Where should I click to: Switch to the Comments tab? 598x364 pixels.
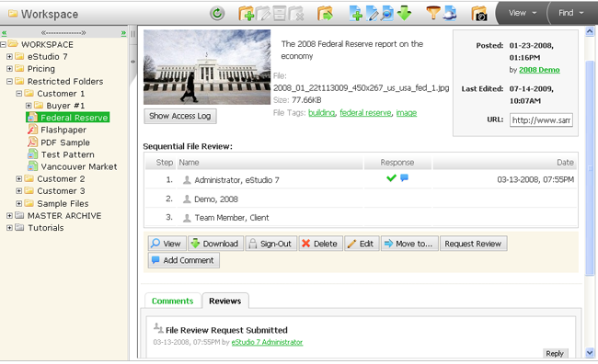coord(173,301)
